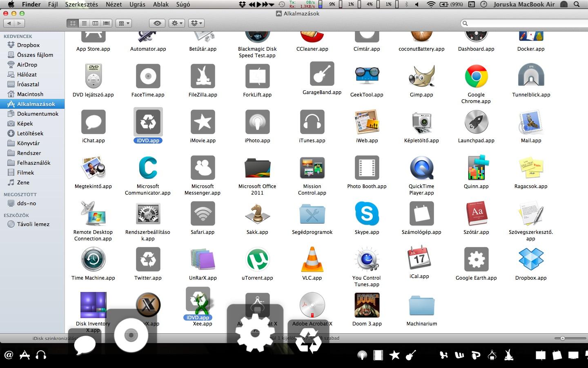Open FaceTime.app icon
Screen dimensions: 588x368
click(148, 76)
